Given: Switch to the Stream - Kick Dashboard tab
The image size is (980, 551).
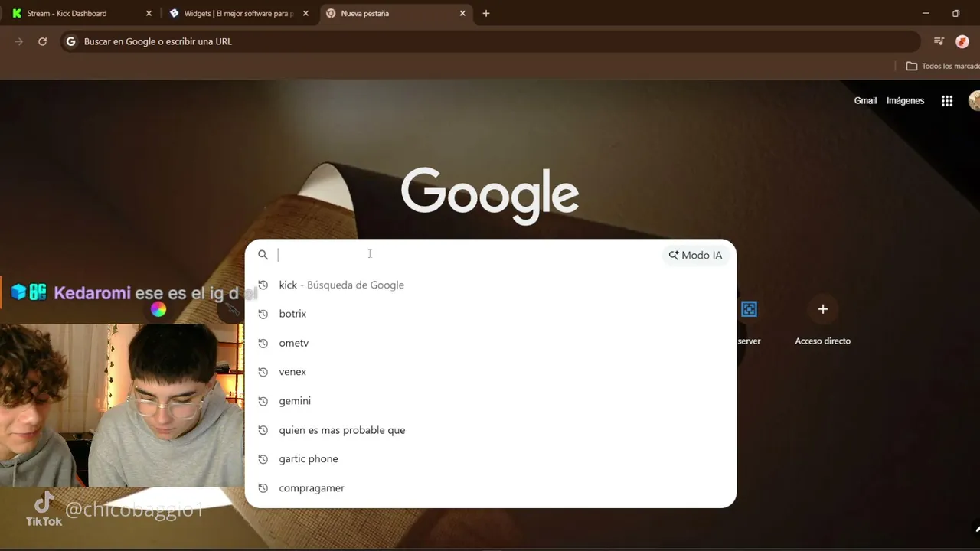Looking at the screenshot, I should [x=80, y=13].
